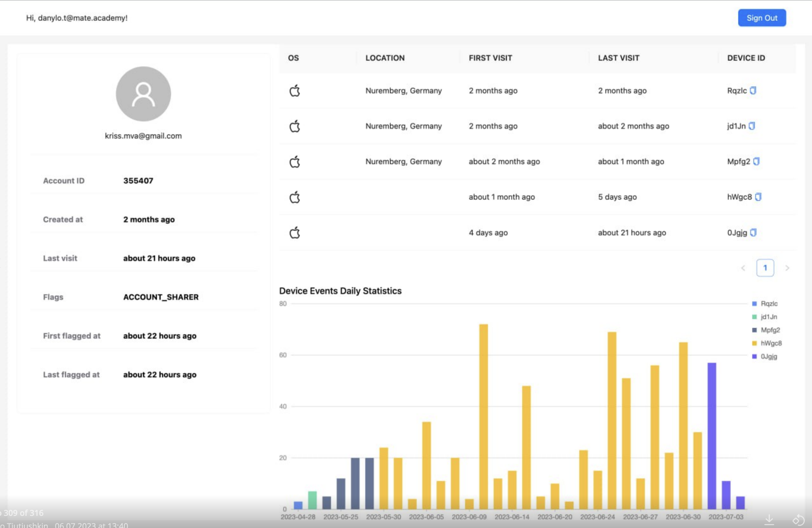Click the tallest yellow bar for 2023-06-09
The height and width of the screenshot is (528, 812).
(483, 416)
